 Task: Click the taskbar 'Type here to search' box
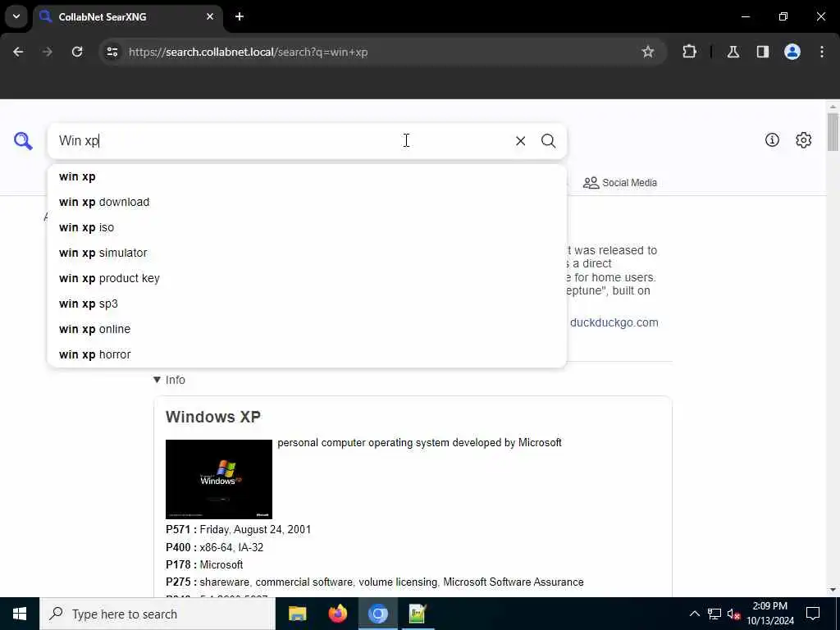(157, 614)
